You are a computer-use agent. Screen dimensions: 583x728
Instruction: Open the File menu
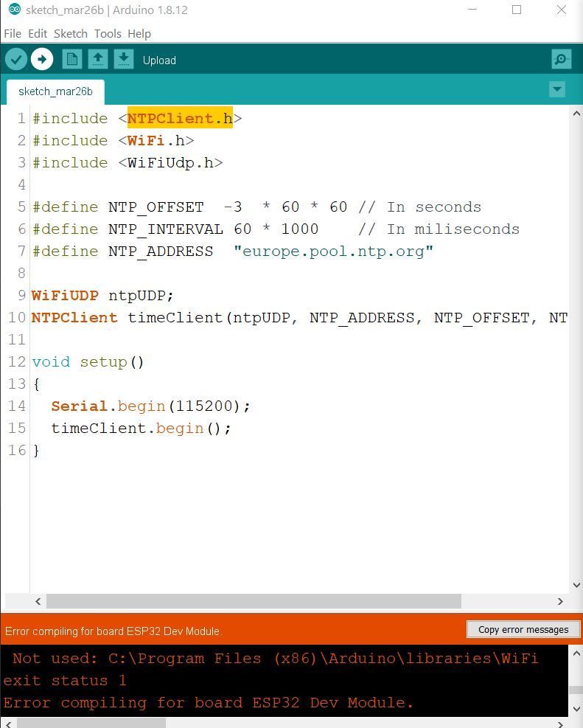click(13, 34)
